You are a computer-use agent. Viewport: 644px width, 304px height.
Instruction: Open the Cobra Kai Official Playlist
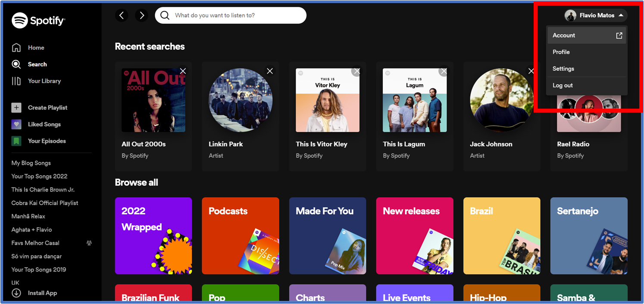[45, 203]
